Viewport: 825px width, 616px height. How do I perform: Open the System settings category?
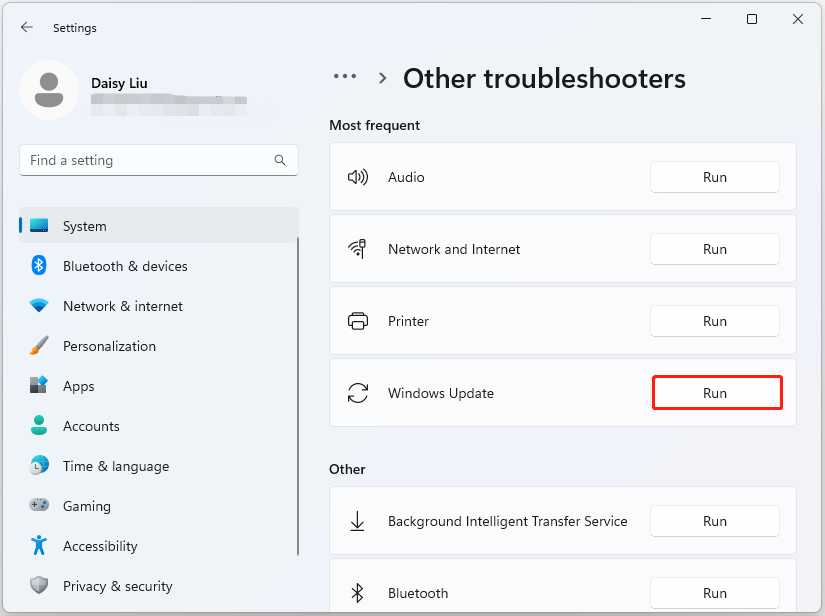pyautogui.click(x=84, y=226)
